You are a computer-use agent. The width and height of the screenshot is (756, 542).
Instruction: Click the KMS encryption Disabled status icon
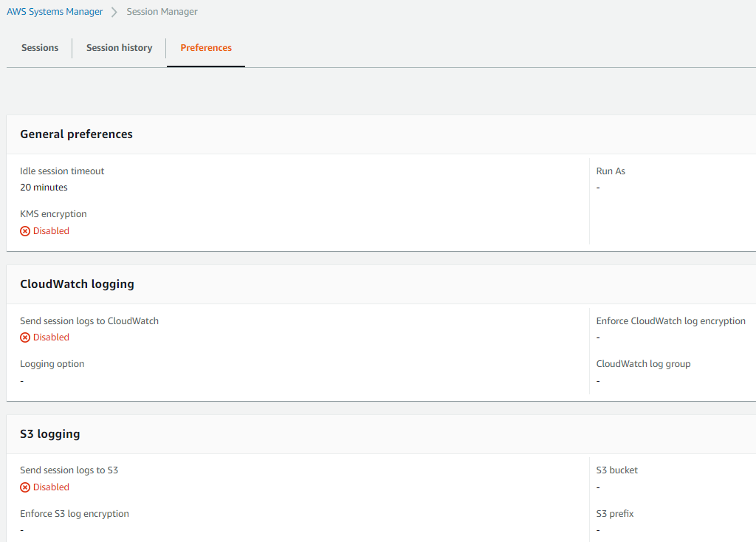tap(25, 231)
